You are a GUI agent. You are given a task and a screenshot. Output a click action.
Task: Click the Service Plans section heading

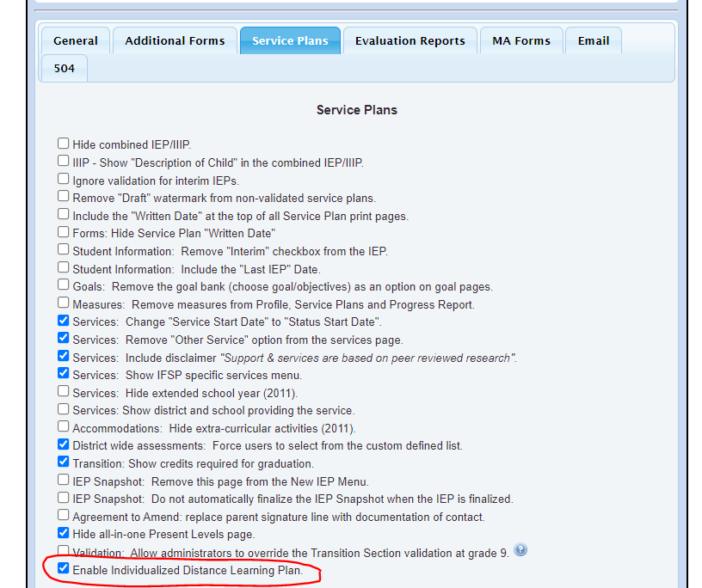click(357, 110)
